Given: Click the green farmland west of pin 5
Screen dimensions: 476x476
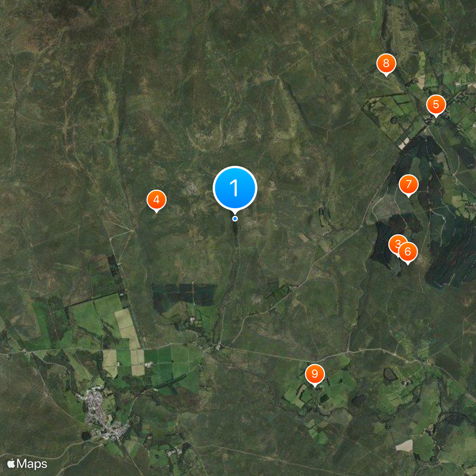Looking at the screenshot, I should point(392,112).
